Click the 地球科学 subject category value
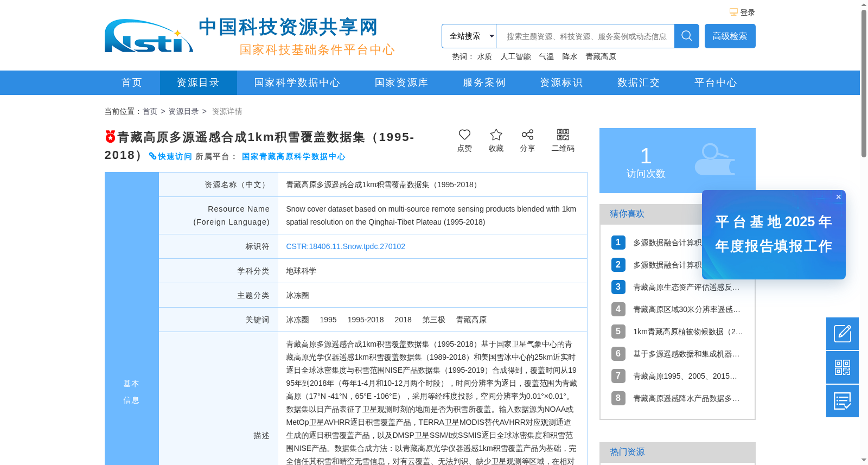 (x=301, y=271)
